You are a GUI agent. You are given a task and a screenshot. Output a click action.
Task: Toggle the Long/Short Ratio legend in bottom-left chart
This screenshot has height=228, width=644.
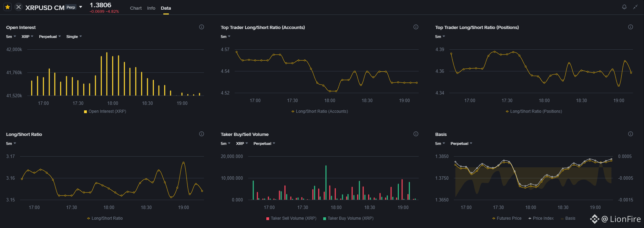105,218
